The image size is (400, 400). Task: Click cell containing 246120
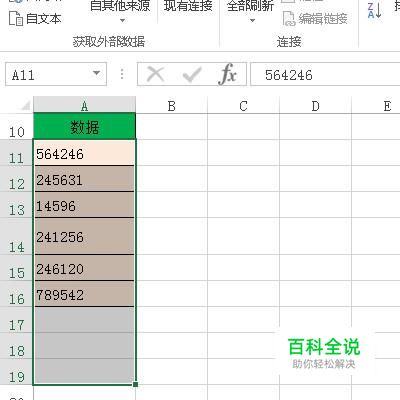[85, 268]
